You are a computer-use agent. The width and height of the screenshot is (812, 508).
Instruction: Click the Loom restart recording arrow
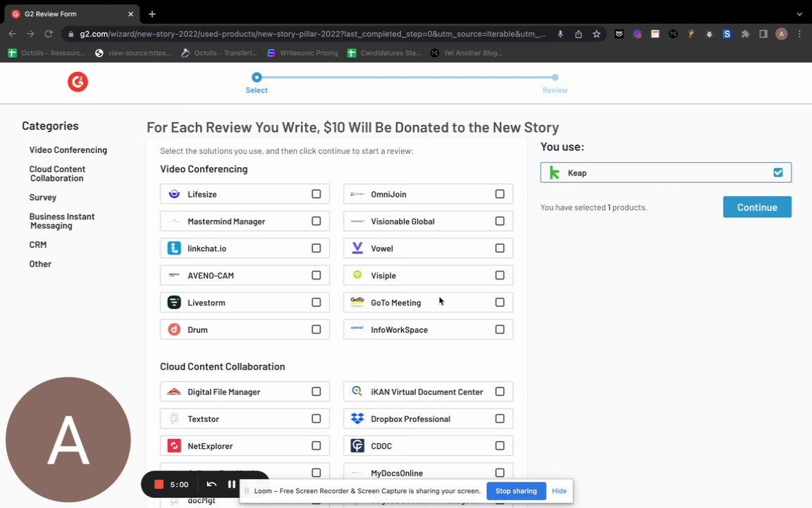tap(211, 485)
